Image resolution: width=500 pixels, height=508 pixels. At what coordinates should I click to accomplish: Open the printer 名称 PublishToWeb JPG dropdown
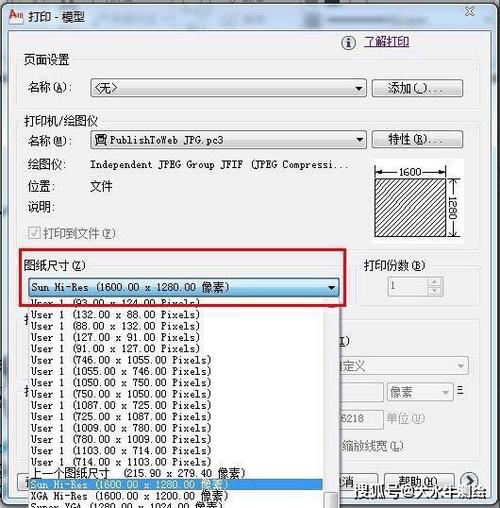click(228, 139)
